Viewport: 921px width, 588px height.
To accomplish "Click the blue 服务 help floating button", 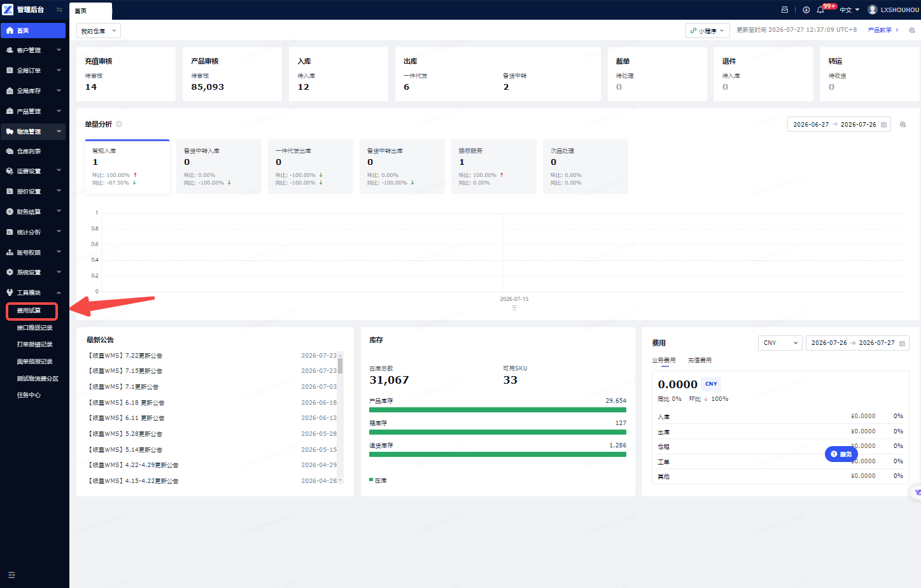I will [841, 454].
